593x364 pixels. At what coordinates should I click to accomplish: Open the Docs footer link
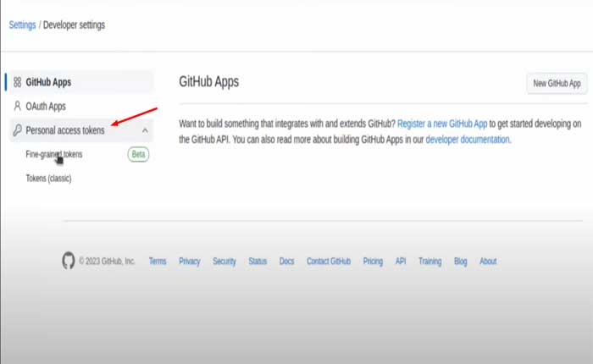(x=286, y=262)
